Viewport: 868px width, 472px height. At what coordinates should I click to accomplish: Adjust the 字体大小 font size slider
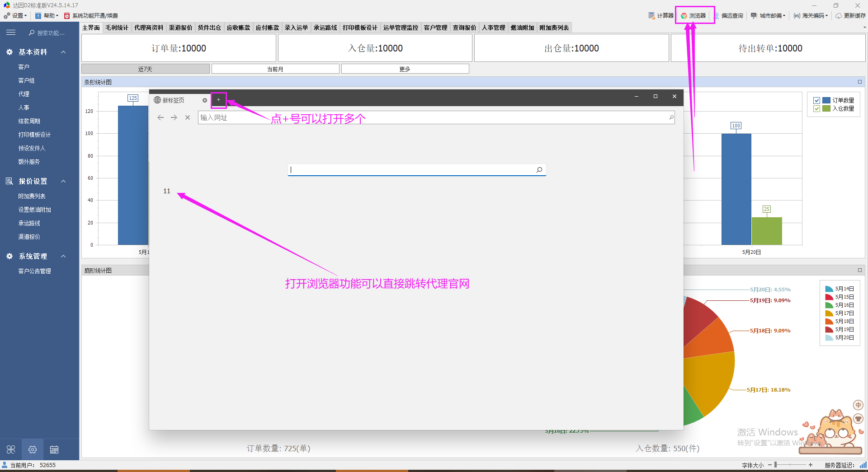tap(776, 465)
